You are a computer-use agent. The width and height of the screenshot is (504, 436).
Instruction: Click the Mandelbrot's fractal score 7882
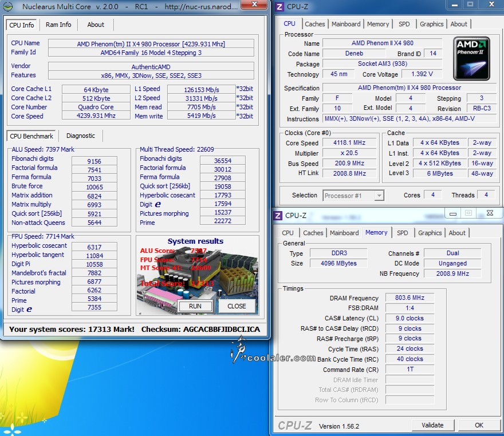(x=94, y=273)
